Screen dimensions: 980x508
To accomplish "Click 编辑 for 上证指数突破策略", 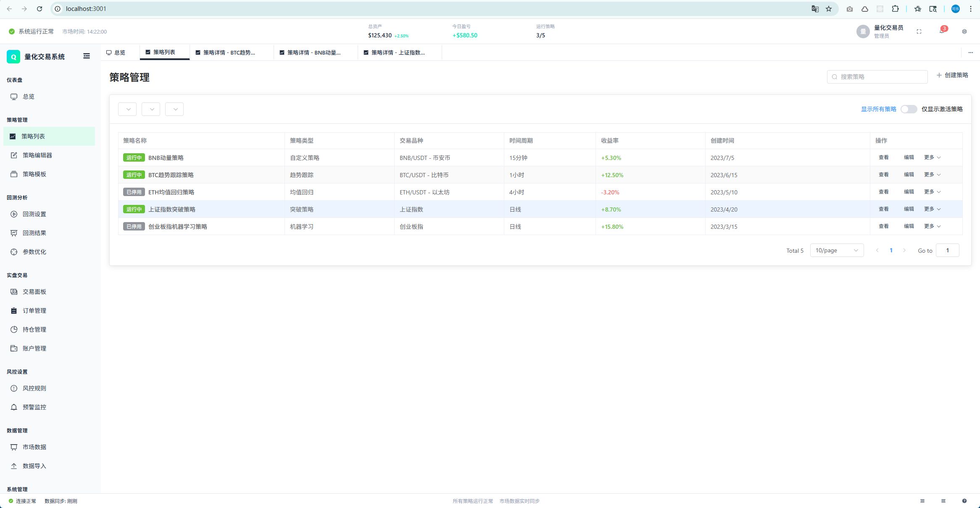I will (909, 209).
